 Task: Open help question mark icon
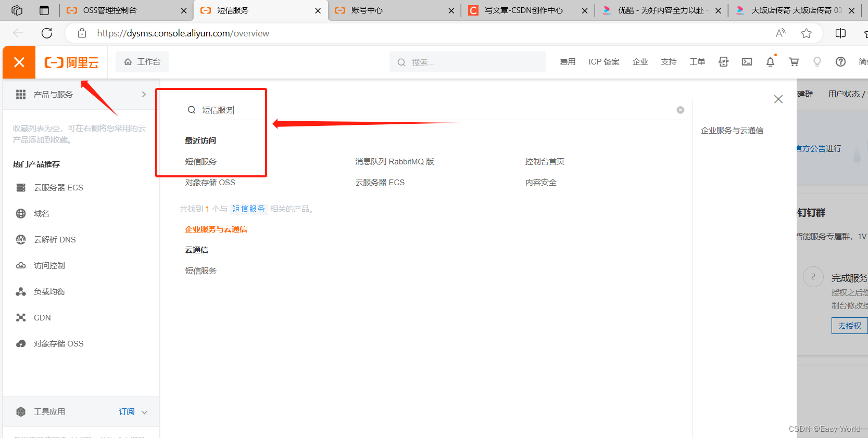[x=840, y=62]
